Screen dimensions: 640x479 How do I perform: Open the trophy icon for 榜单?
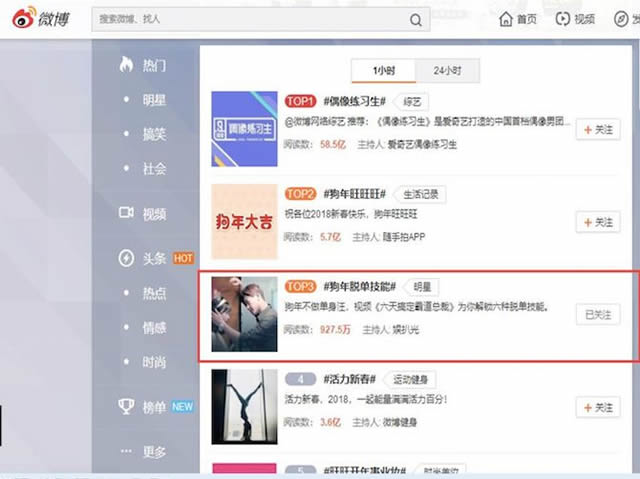point(126,406)
